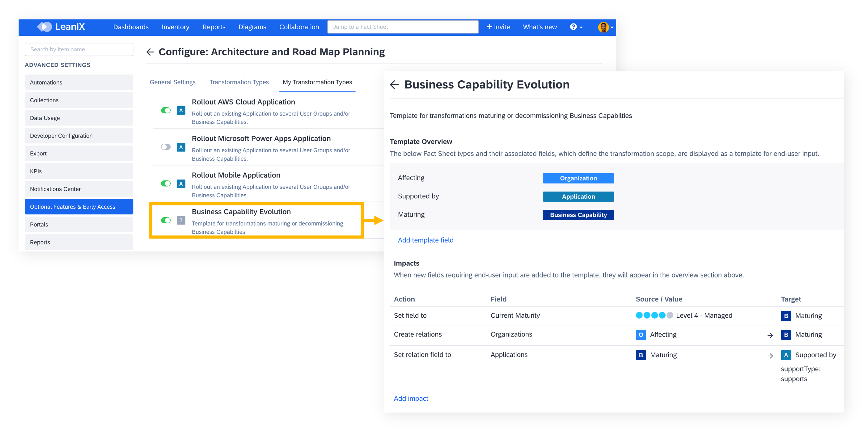Screen dimensions: 868x436
Task: Click A icon beside Supported by target
Action: pyautogui.click(x=786, y=355)
